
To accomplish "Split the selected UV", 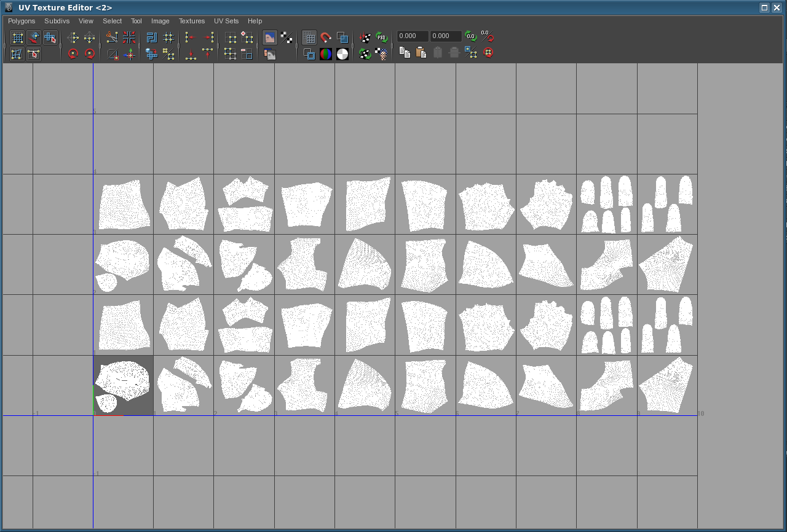I will [112, 53].
